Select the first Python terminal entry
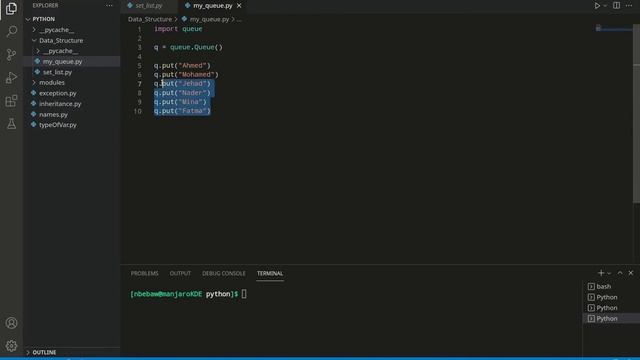The height and width of the screenshot is (360, 640). coord(611,297)
